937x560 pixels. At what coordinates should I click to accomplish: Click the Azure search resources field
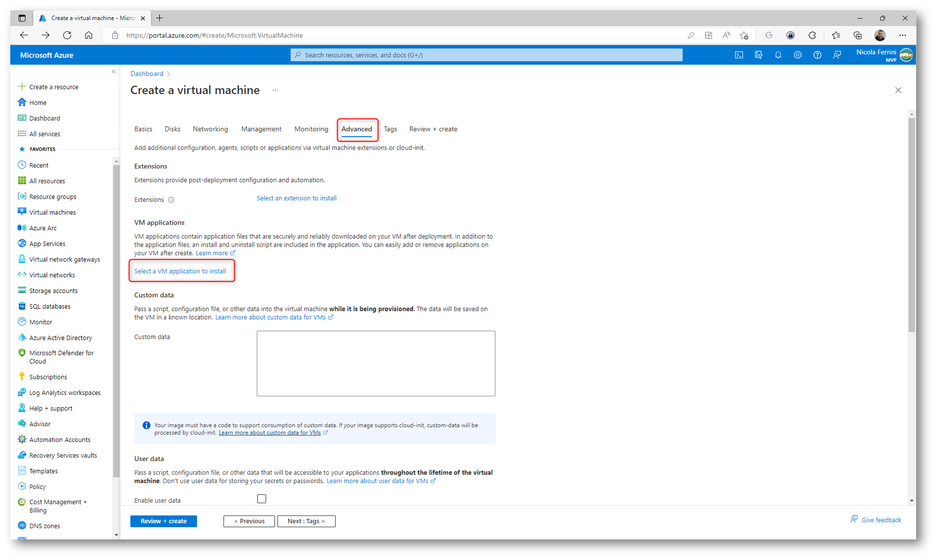[486, 55]
